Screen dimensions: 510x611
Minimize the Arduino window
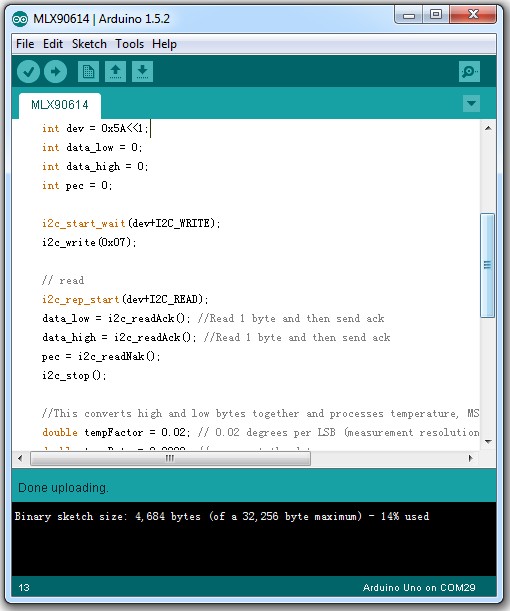coord(409,15)
